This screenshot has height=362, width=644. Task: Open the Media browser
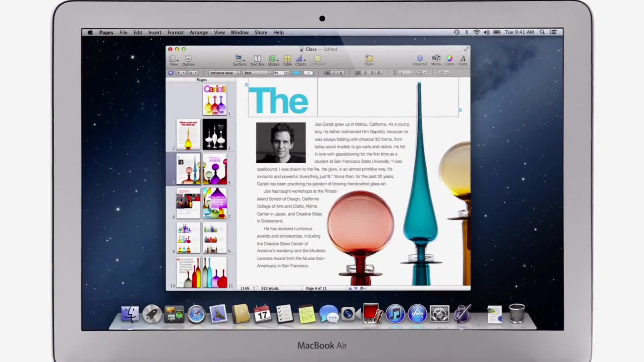(x=436, y=60)
